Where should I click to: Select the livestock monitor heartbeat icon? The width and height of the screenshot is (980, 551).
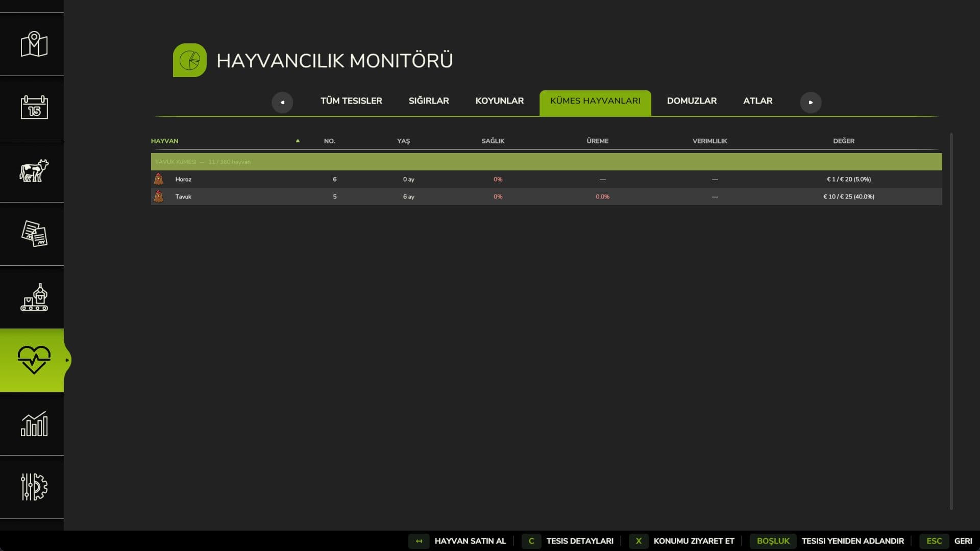(34, 360)
